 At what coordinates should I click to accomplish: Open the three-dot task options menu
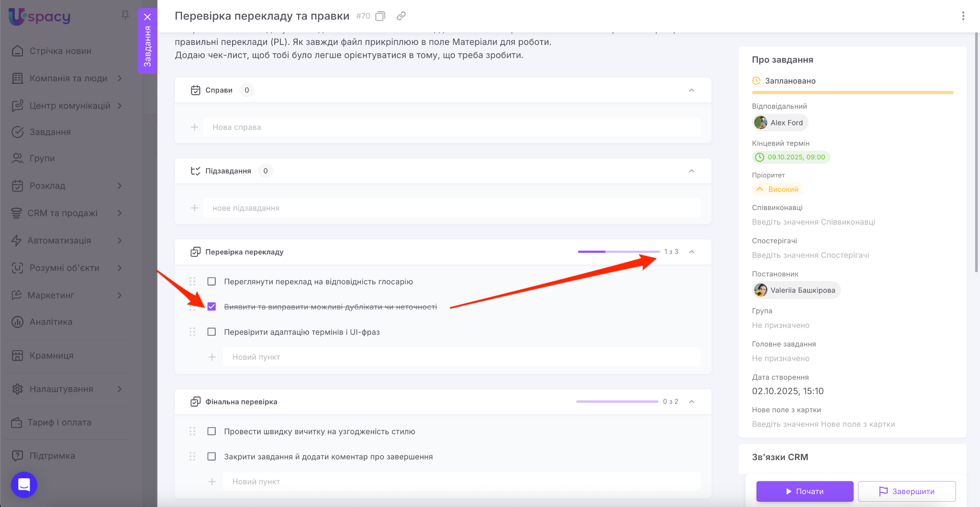click(x=963, y=16)
